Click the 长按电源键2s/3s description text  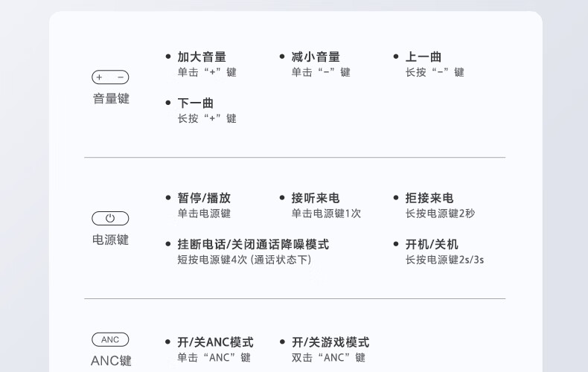[444, 260]
